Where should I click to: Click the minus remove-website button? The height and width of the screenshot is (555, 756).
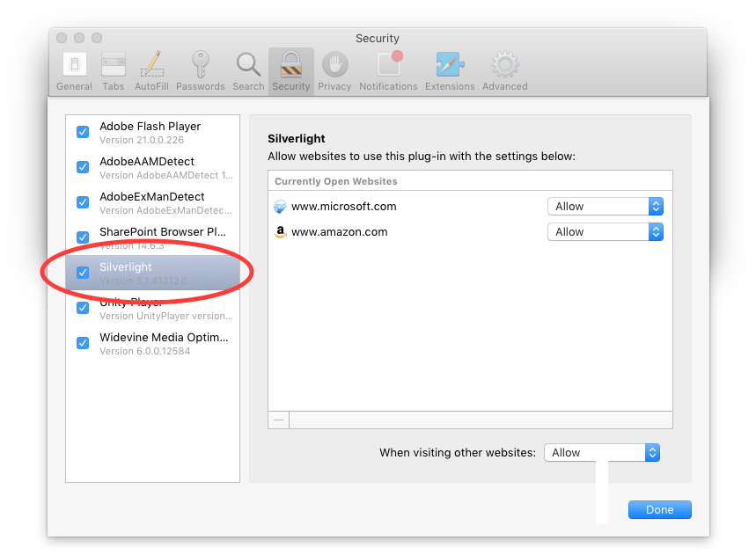[x=279, y=420]
